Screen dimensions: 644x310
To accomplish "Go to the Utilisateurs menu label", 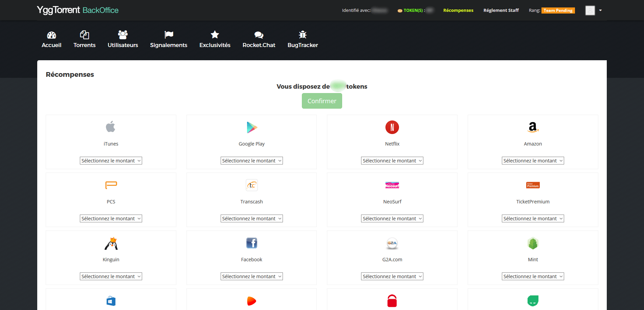I will tap(123, 45).
